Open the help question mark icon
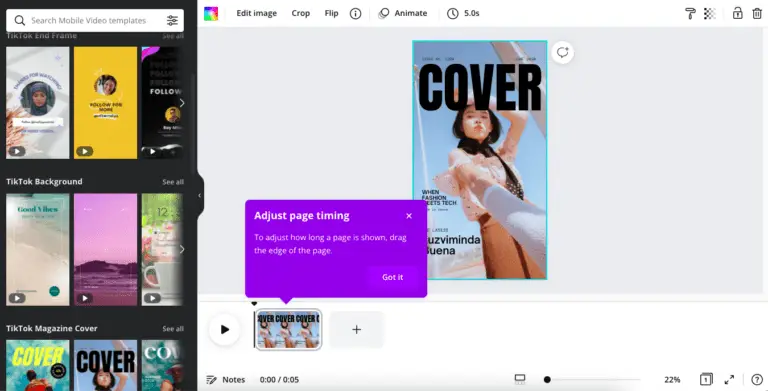The image size is (768, 391). point(757,379)
